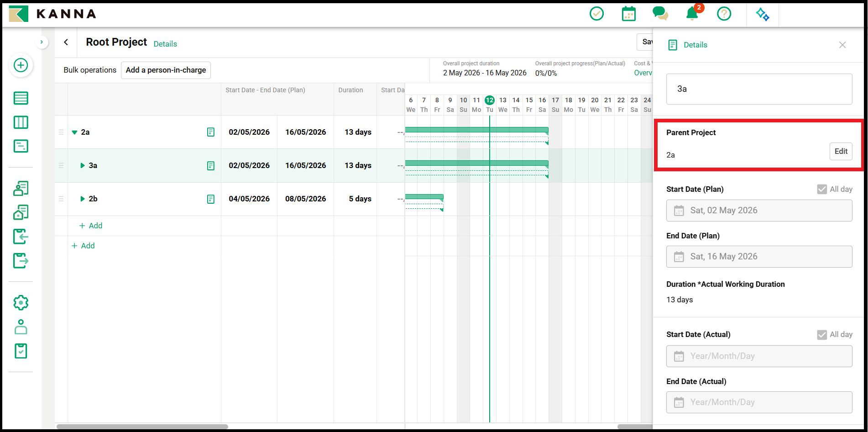Open the Details link next to Root Project
The height and width of the screenshot is (432, 868).
[x=165, y=44]
